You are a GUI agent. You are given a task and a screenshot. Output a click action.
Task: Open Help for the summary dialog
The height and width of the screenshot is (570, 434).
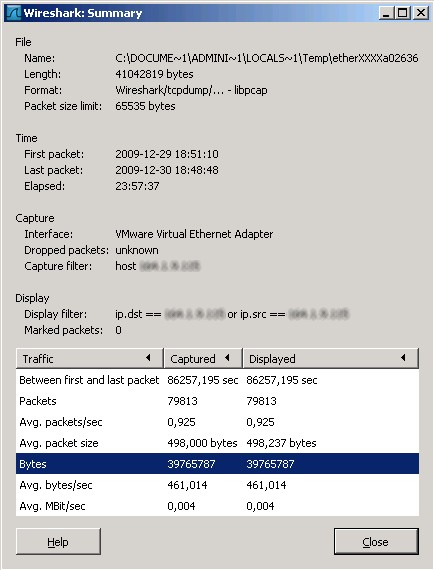click(59, 542)
